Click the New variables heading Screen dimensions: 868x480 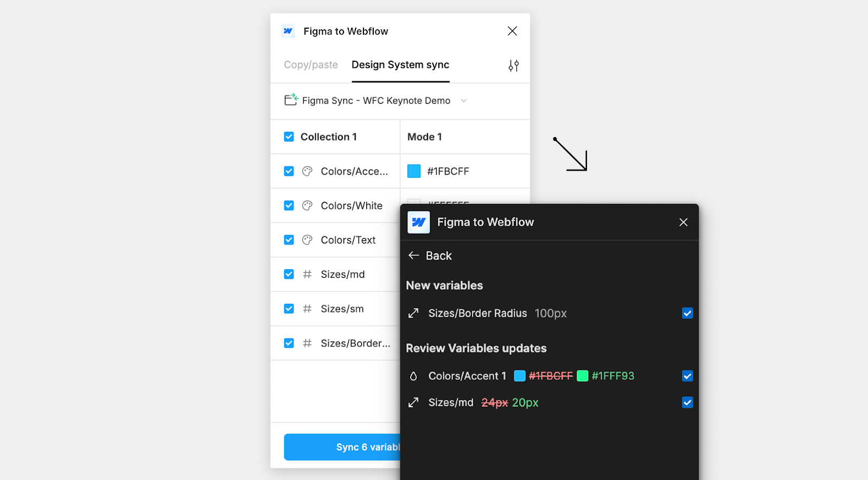tap(444, 285)
